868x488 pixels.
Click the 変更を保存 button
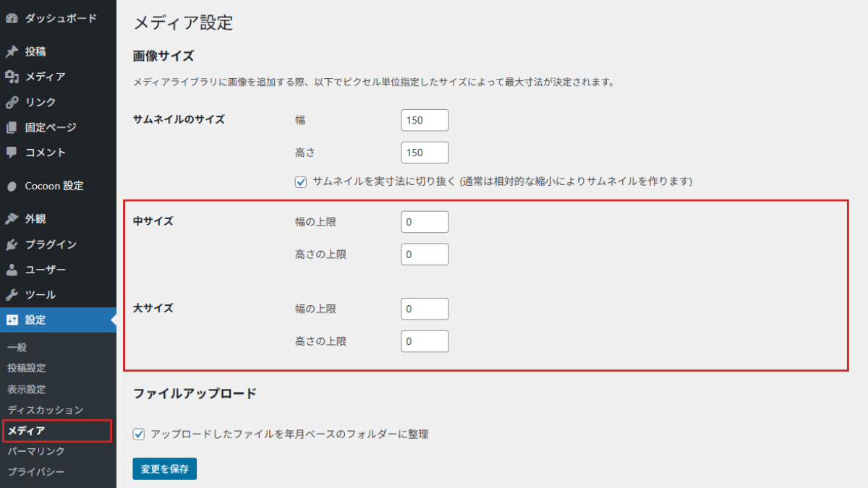164,468
